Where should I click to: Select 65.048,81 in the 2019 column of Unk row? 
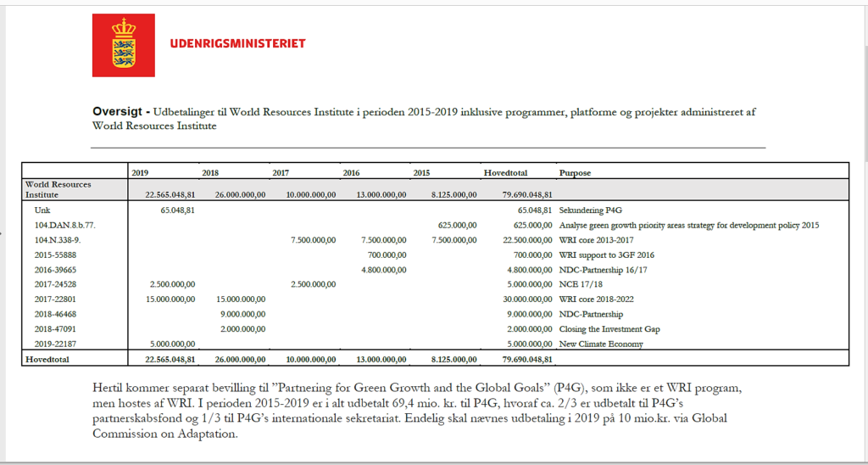pos(179,210)
